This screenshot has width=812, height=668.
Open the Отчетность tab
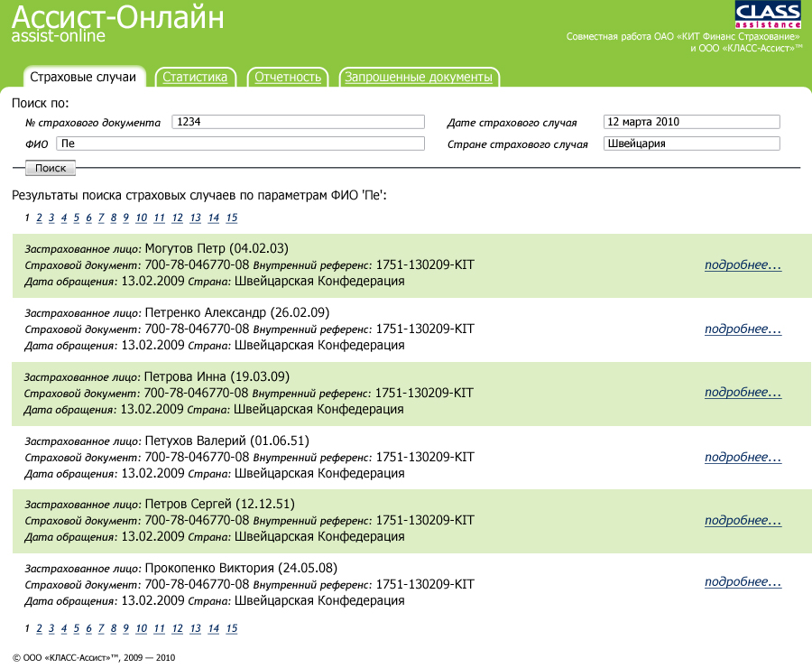pyautogui.click(x=287, y=77)
